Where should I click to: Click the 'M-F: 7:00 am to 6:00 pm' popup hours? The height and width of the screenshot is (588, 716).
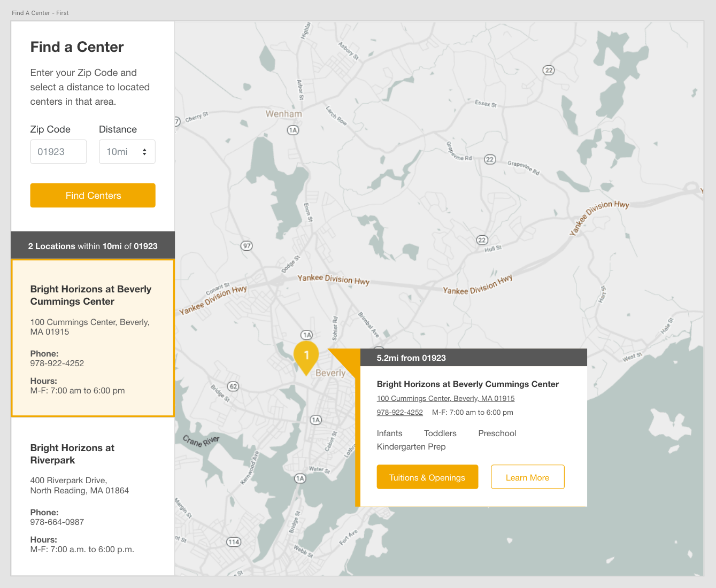473,412
